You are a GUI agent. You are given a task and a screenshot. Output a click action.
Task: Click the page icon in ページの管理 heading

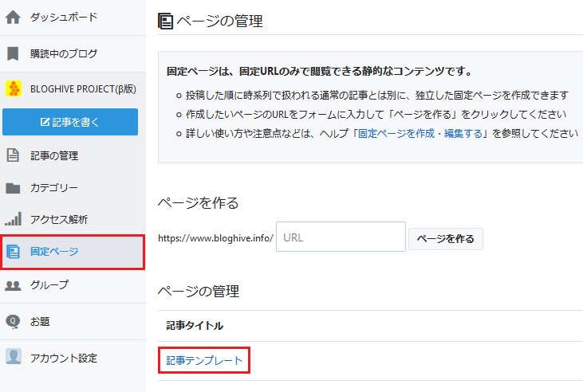pos(165,21)
